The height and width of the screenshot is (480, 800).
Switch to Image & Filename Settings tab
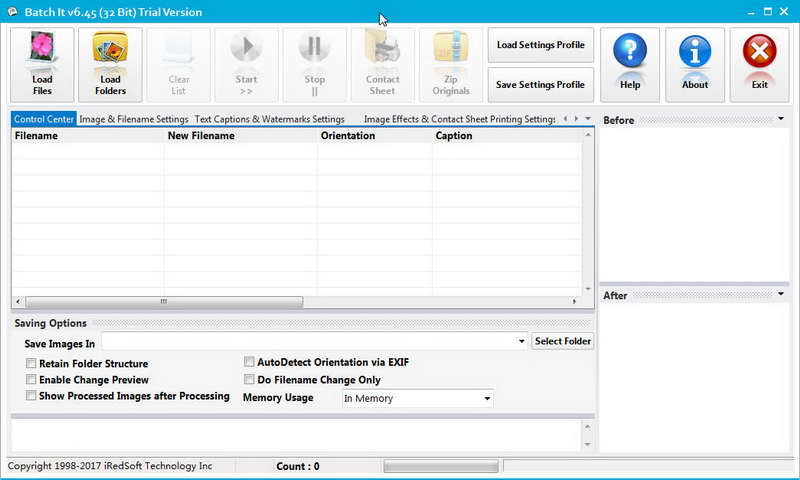[134, 119]
